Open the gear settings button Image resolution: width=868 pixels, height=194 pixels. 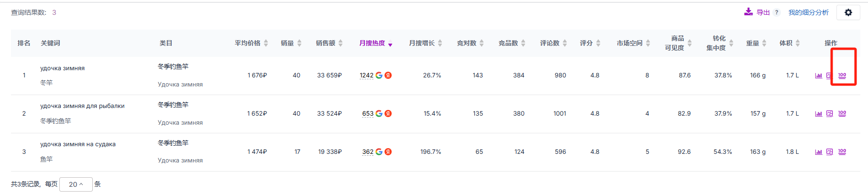point(848,12)
